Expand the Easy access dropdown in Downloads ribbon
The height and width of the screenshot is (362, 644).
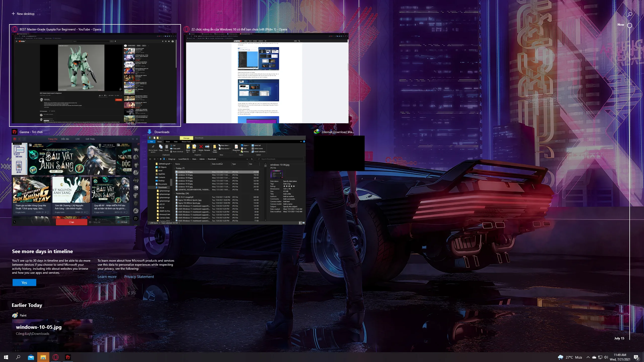pos(224,148)
